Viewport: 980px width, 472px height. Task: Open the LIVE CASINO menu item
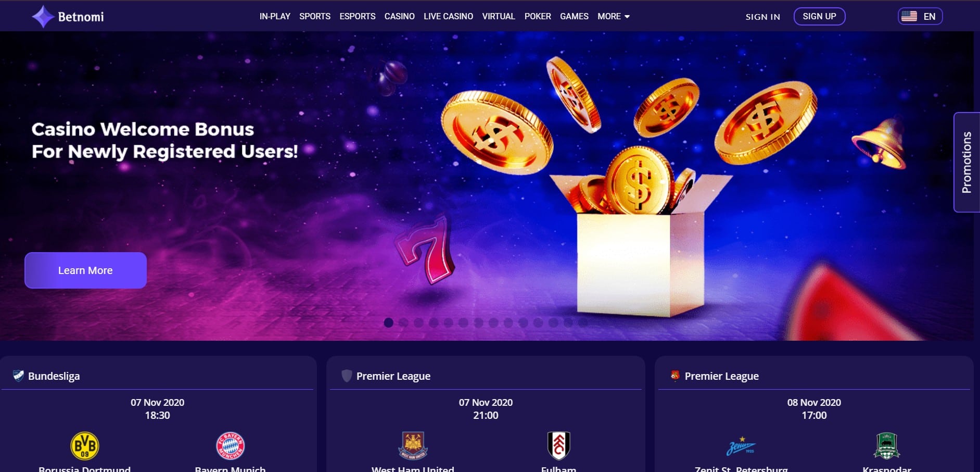[448, 16]
